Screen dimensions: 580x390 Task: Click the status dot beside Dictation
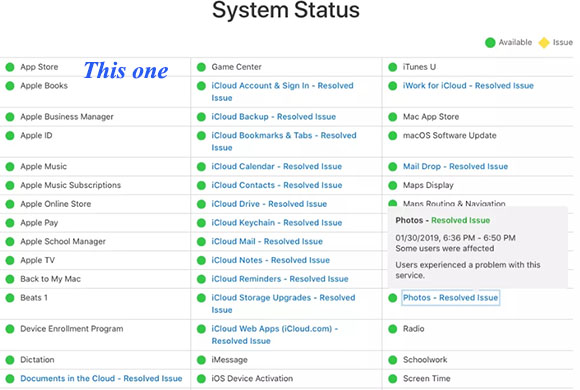click(x=10, y=360)
